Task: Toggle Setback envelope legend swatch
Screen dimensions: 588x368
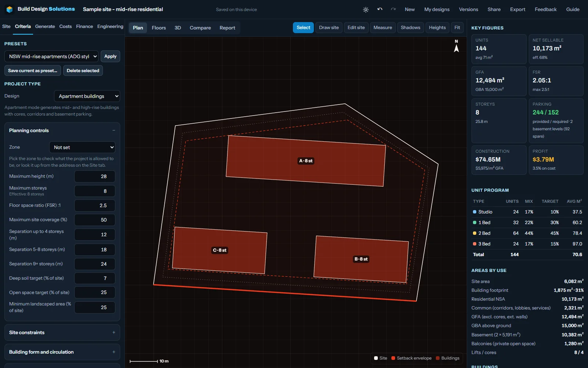Action: coord(393,358)
